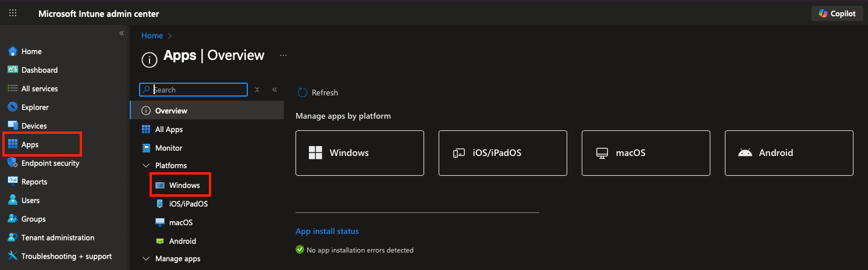
Task: Click the Groups people icon
Action: click(13, 219)
